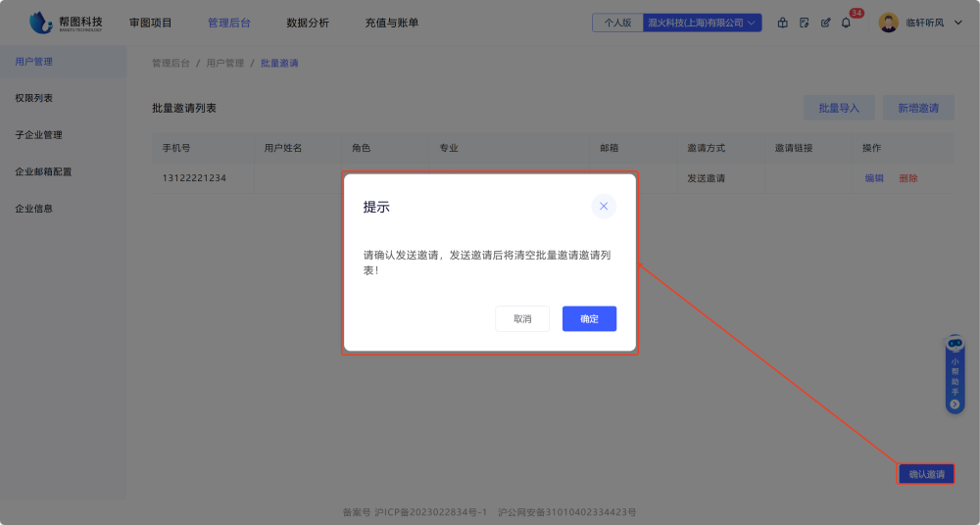Close the 提示 dialog with X icon
980x525 pixels.
coord(604,206)
